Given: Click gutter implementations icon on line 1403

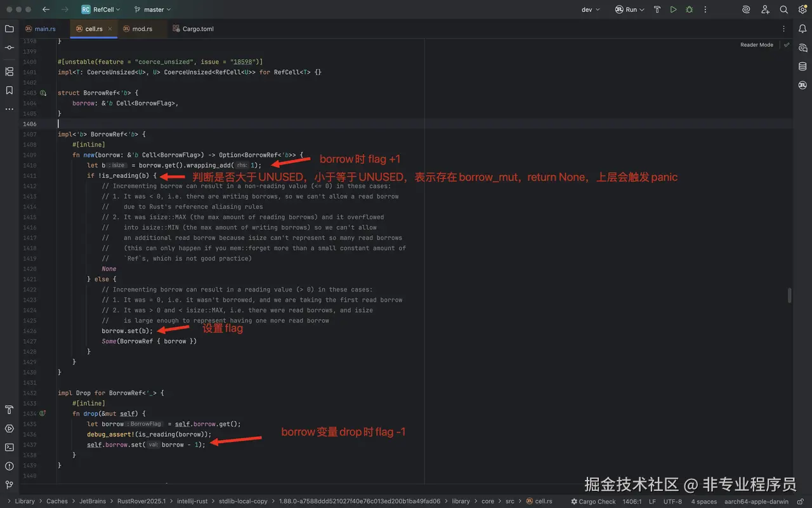Looking at the screenshot, I should point(44,93).
